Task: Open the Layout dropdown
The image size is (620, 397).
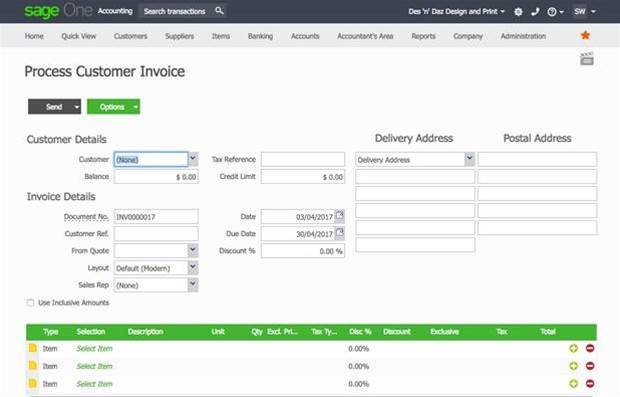Action: pos(193,268)
